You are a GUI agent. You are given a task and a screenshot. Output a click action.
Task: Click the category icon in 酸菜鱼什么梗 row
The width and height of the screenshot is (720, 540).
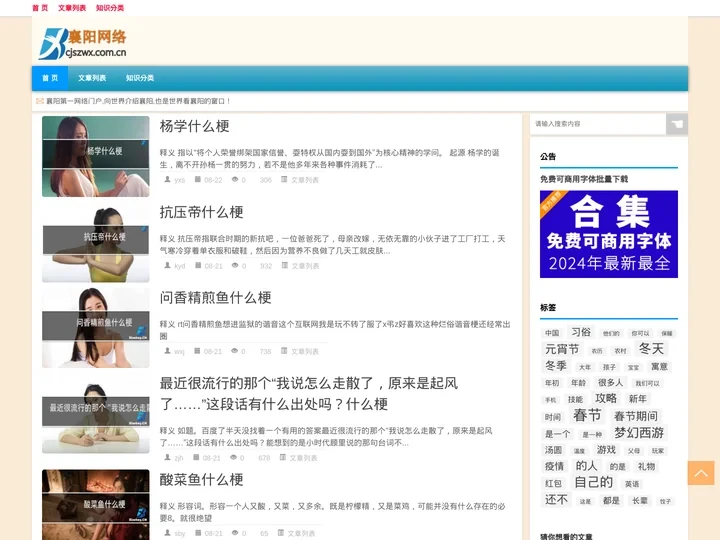tap(281, 533)
